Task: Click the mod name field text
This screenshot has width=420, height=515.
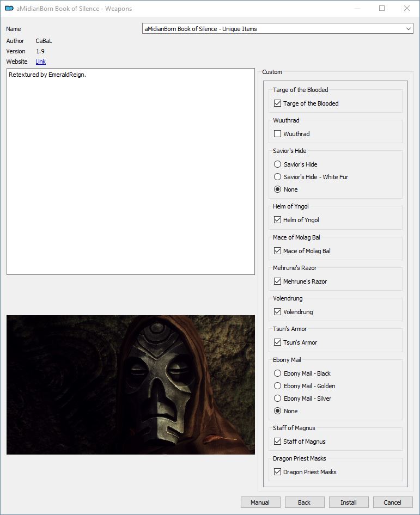Action: (200, 28)
